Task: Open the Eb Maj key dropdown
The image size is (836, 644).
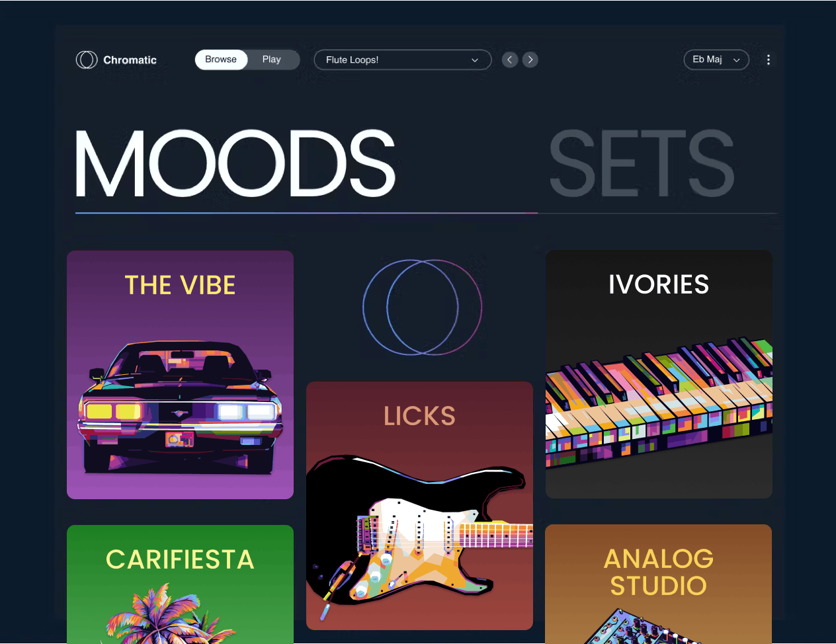Action: pos(716,60)
